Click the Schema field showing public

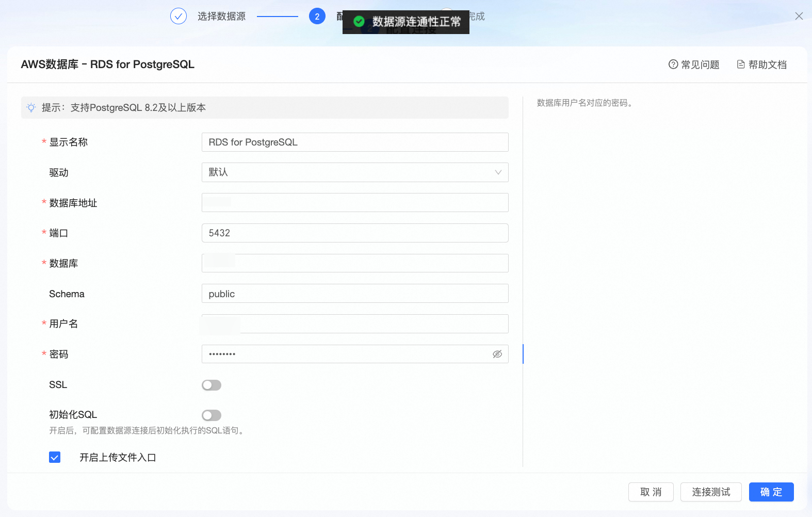(355, 294)
